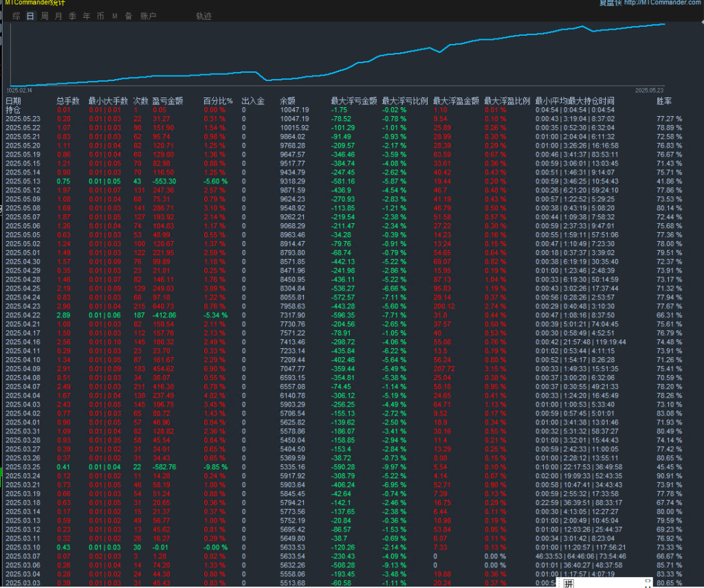Click the 胜率 win rate column header
This screenshot has width=704, height=588.
point(664,101)
